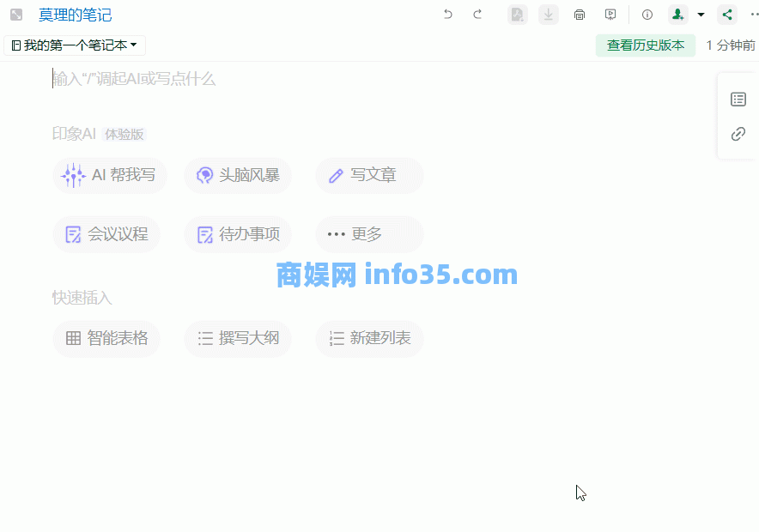Viewport: 759px width, 532px height.
Task: Open the 更多 AI options menu
Action: click(369, 233)
